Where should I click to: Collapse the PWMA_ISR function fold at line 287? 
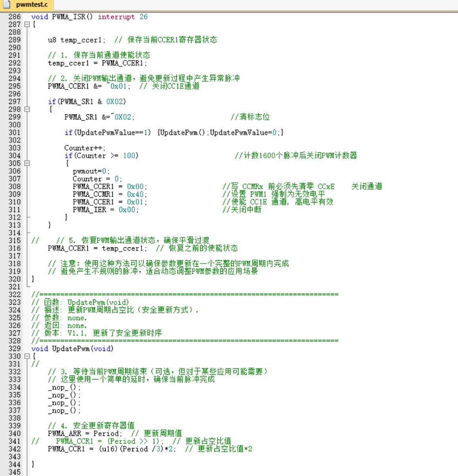click(x=27, y=24)
